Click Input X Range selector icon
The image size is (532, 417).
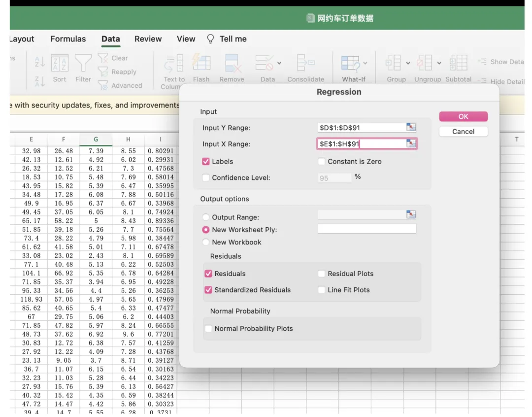(x=411, y=143)
